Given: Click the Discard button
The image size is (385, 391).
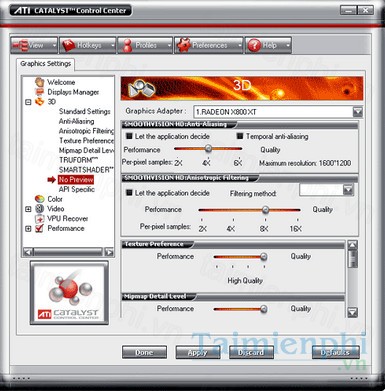Looking at the screenshot, I should 251,352.
